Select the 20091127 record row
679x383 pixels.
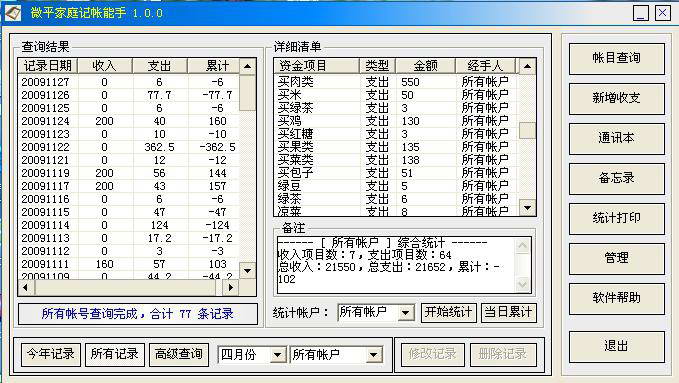129,82
